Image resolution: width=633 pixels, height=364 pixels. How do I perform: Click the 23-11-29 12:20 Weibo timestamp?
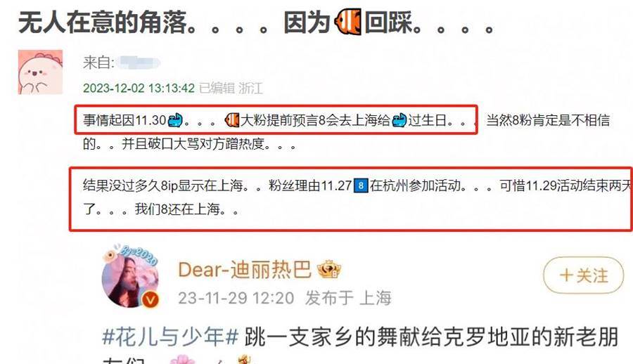[236, 298]
